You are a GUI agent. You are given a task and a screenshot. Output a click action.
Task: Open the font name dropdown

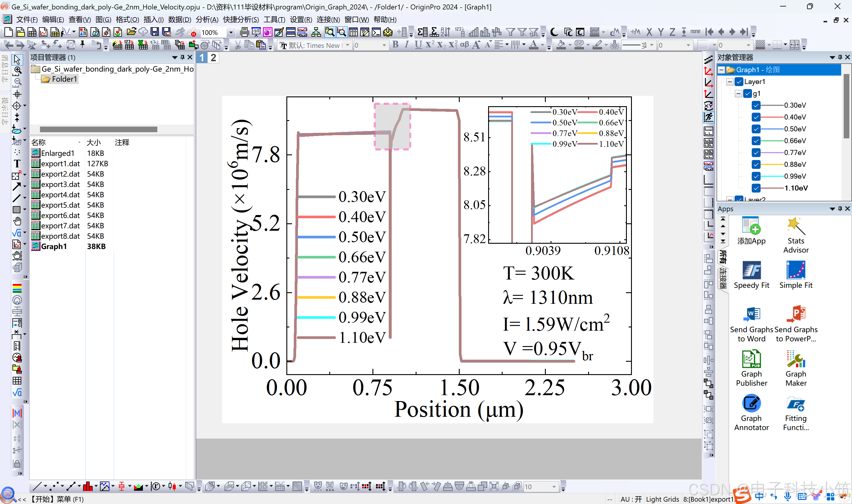point(347,45)
